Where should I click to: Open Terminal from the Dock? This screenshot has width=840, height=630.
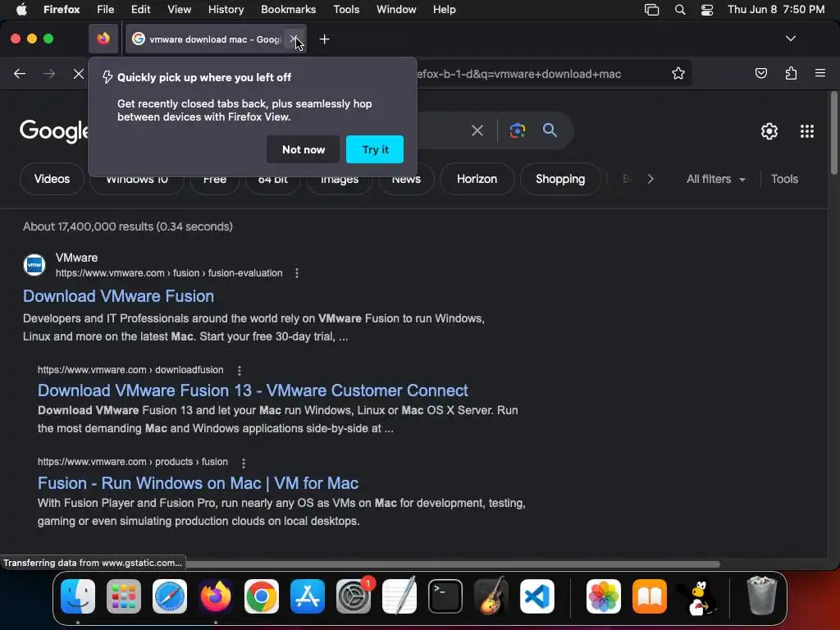(x=445, y=596)
